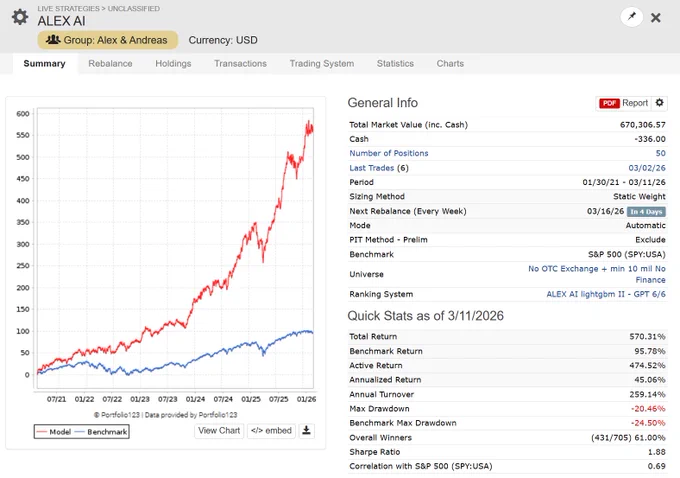Select PIT Method value Exclude

point(650,240)
